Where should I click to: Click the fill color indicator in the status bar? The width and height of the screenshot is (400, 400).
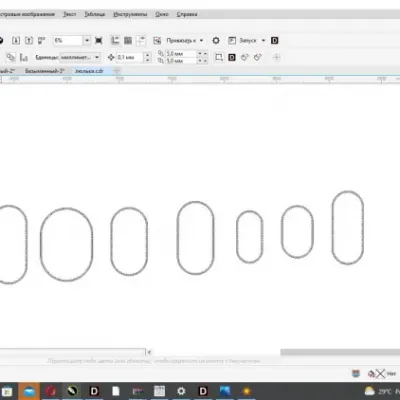[x=356, y=374]
